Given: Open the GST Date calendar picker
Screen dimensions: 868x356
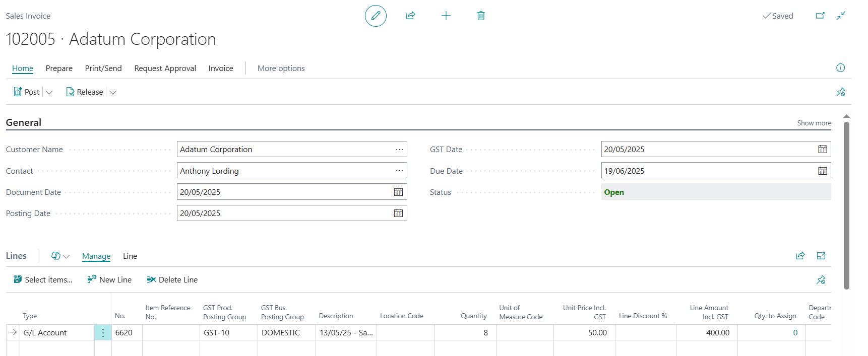Looking at the screenshot, I should [823, 149].
